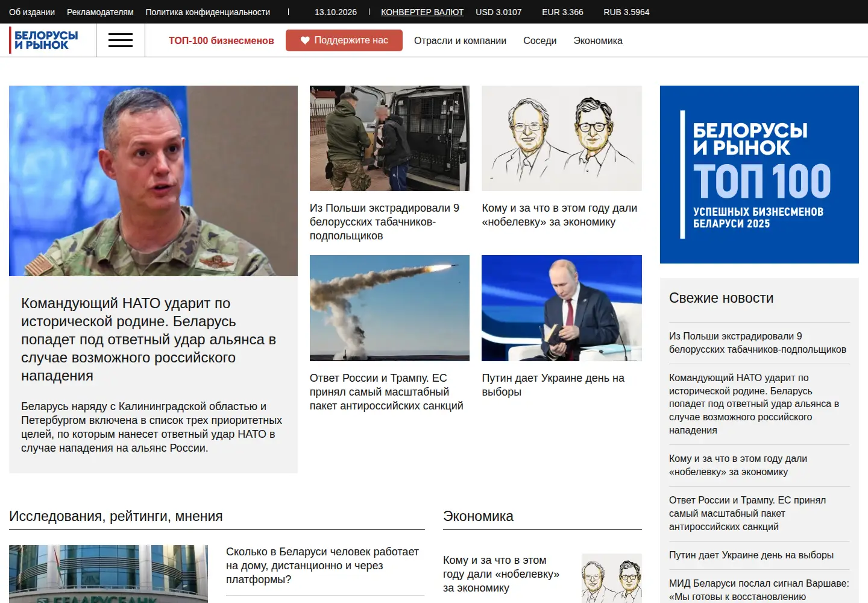This screenshot has width=868, height=603.
Task: Click the Свежие новости heading
Action: 721,298
